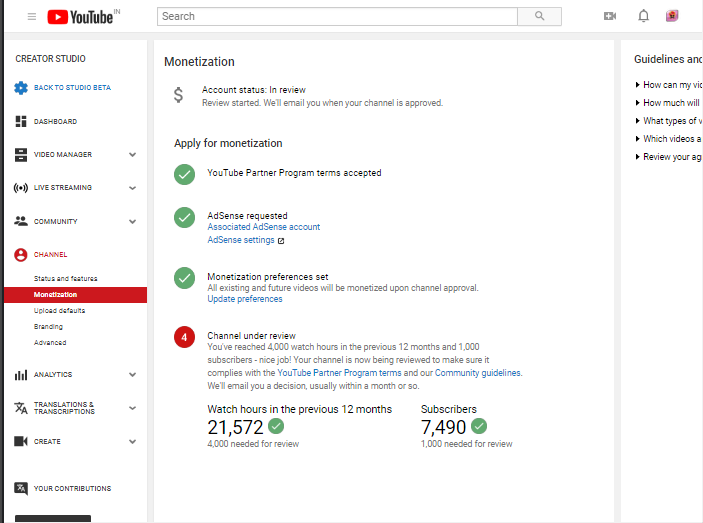
Task: Click the Back to Studio Beta link
Action: pos(72,87)
